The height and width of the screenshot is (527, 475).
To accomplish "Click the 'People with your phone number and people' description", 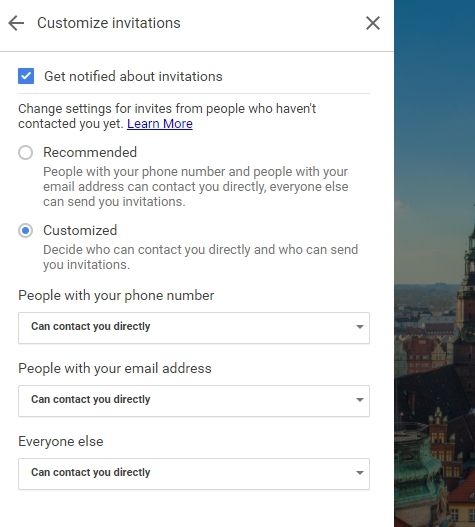I will point(196,187).
